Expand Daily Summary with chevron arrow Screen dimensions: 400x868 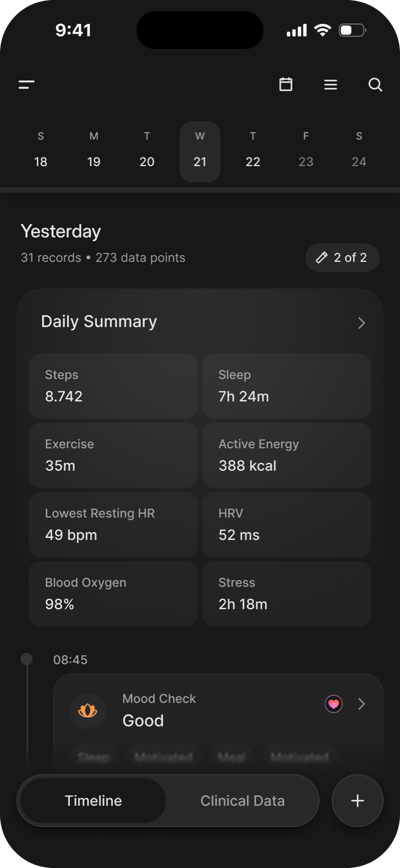click(362, 323)
